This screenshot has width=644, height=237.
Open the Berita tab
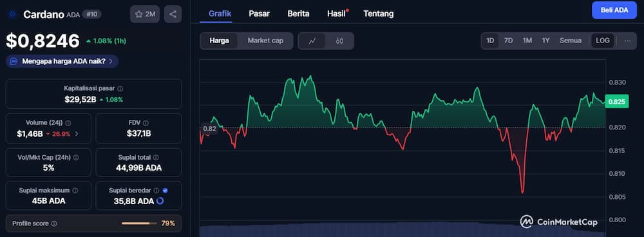point(298,14)
